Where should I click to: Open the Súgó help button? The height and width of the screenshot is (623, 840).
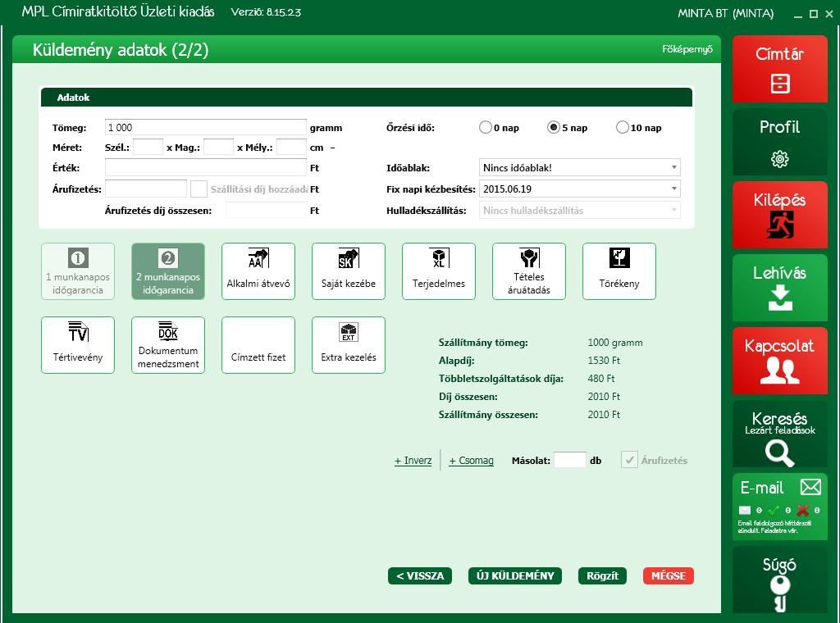[779, 580]
